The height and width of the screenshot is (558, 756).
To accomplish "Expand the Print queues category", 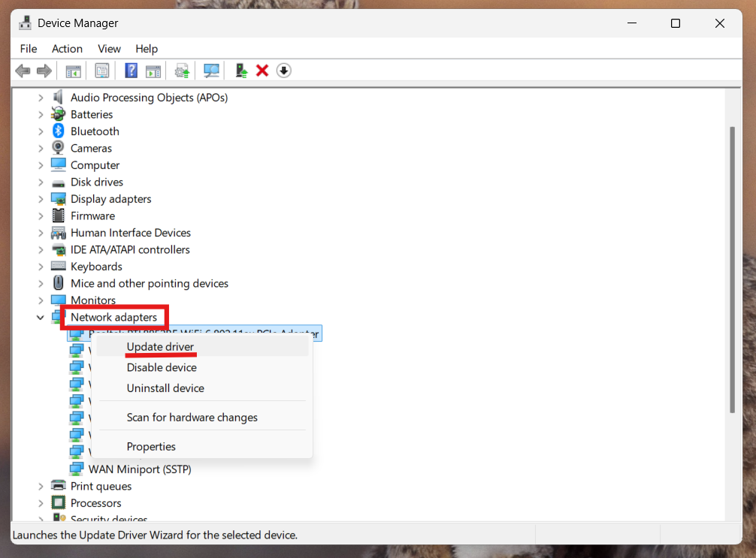I will (40, 486).
